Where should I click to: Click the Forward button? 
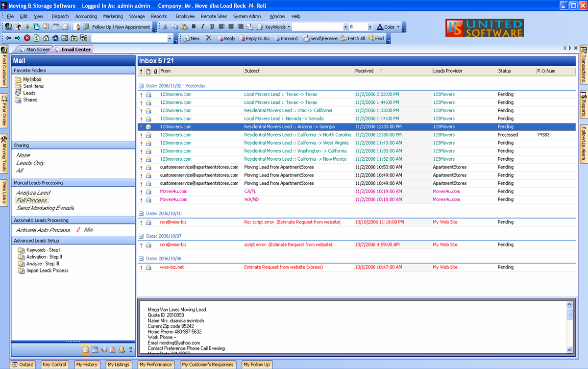(286, 38)
